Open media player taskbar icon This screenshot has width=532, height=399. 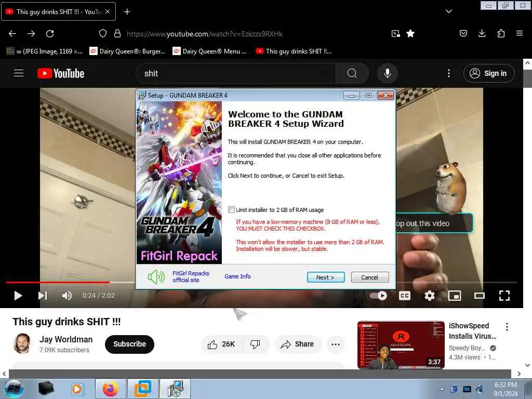[x=77, y=389]
